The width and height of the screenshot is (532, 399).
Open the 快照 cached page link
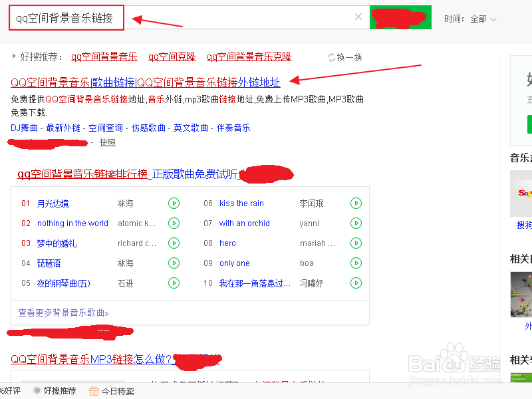(x=108, y=142)
